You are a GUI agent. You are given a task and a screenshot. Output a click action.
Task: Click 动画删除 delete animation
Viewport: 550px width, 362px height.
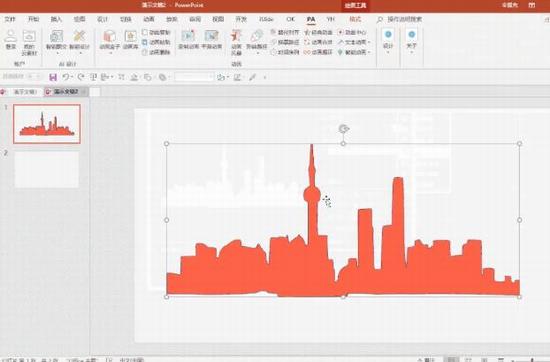(156, 52)
